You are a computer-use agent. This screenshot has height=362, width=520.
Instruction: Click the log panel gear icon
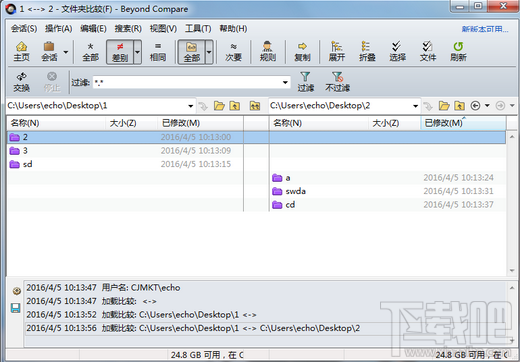pyautogui.click(x=16, y=291)
